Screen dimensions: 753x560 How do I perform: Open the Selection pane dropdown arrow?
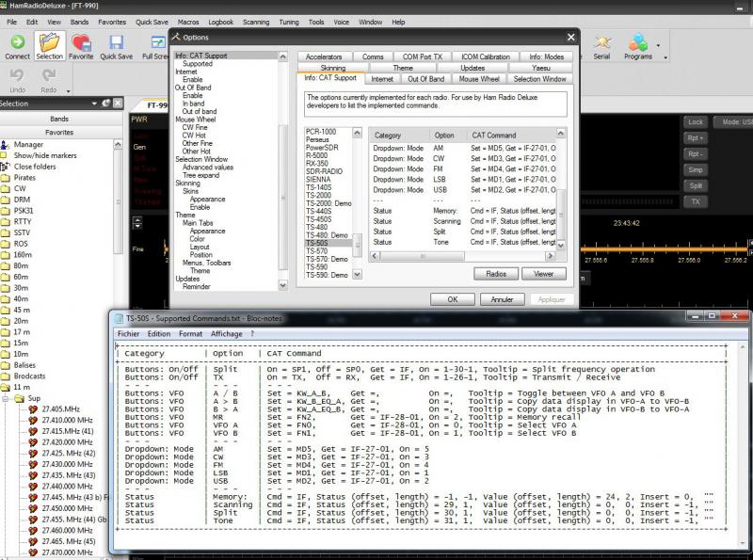95,104
